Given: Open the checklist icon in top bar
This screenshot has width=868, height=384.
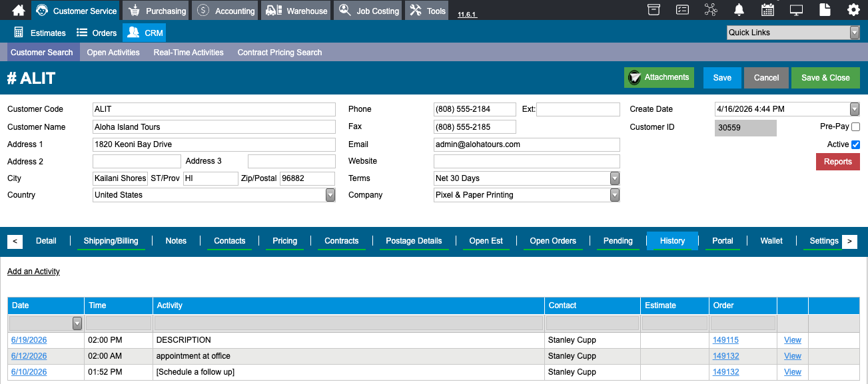Looking at the screenshot, I should click(682, 10).
